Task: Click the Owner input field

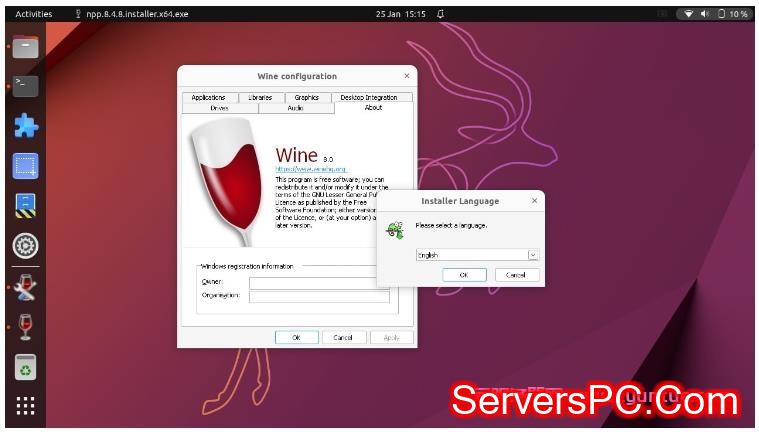Action: [319, 283]
